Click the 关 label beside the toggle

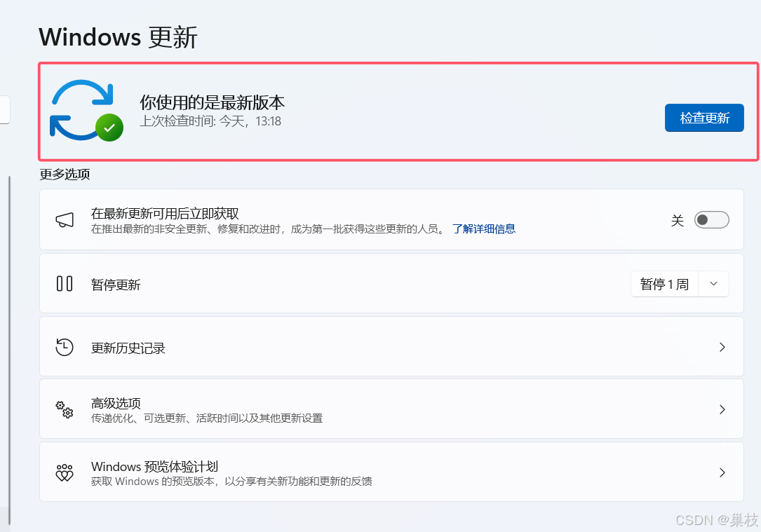(x=678, y=221)
